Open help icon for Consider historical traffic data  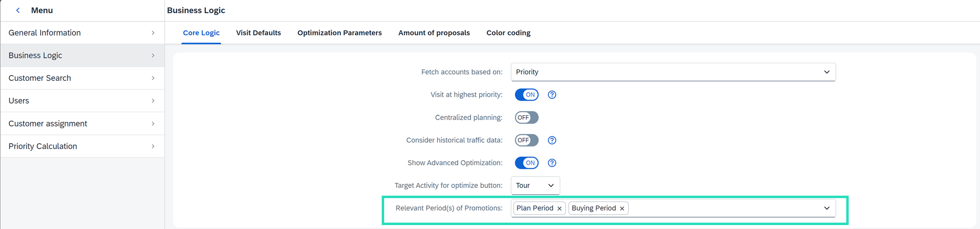click(x=552, y=140)
